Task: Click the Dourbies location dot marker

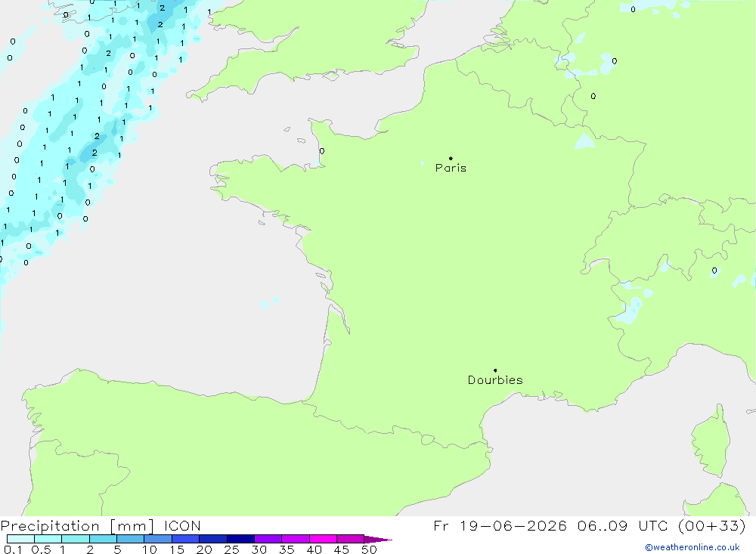Action: pos(495,370)
